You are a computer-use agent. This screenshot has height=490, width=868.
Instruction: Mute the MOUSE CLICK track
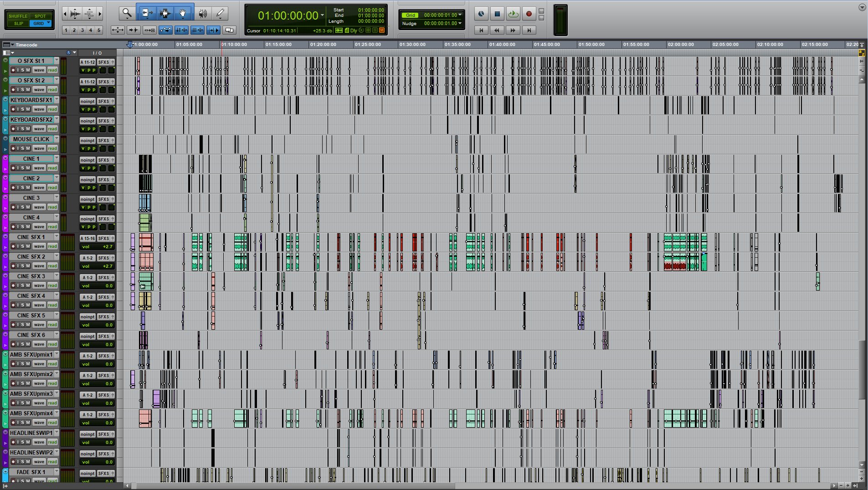click(28, 148)
